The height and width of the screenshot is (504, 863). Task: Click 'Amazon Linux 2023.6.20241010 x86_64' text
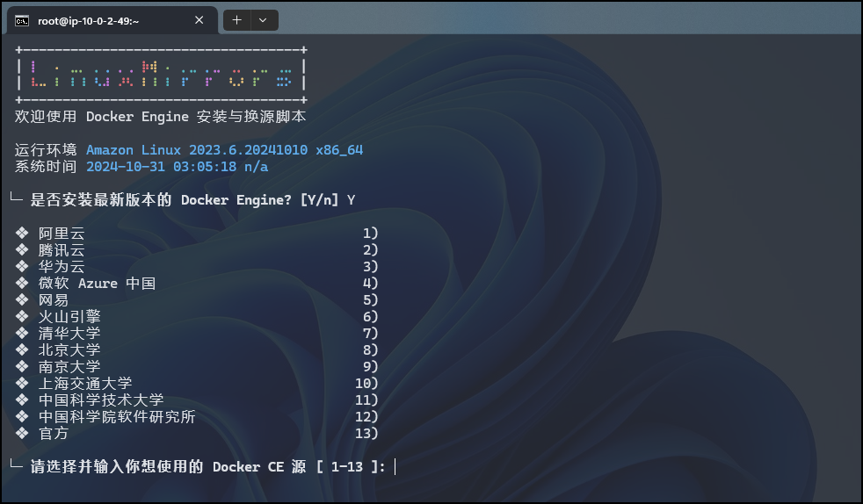click(225, 150)
